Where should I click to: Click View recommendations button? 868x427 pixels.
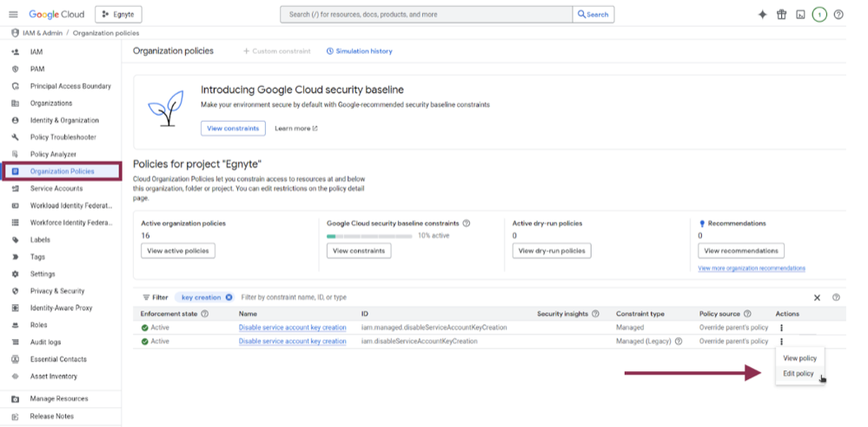[741, 250]
